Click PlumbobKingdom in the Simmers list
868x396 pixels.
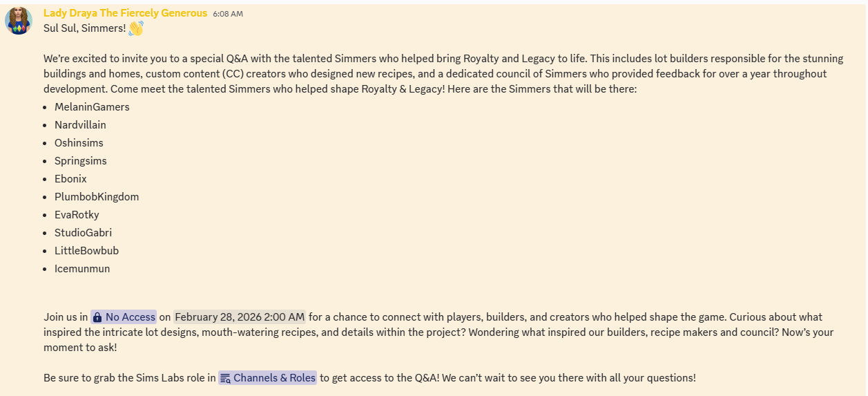pyautogui.click(x=97, y=197)
